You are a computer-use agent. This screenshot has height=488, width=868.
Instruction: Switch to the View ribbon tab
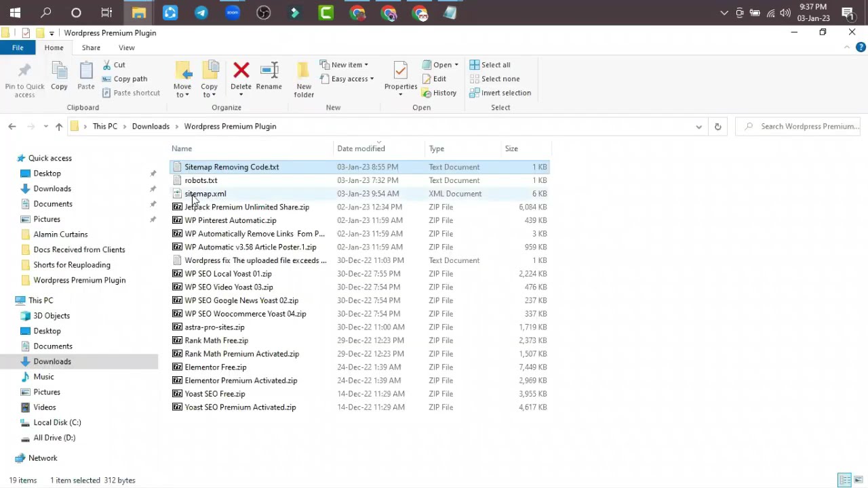point(127,47)
